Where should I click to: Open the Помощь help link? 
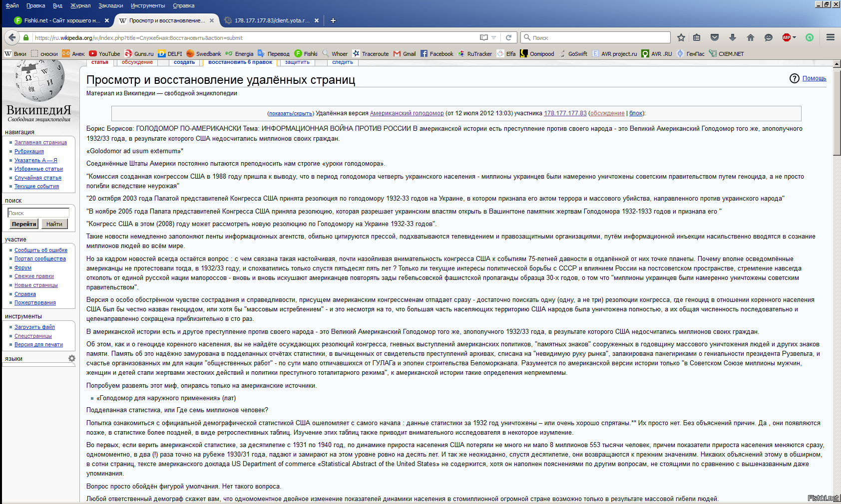click(x=814, y=78)
